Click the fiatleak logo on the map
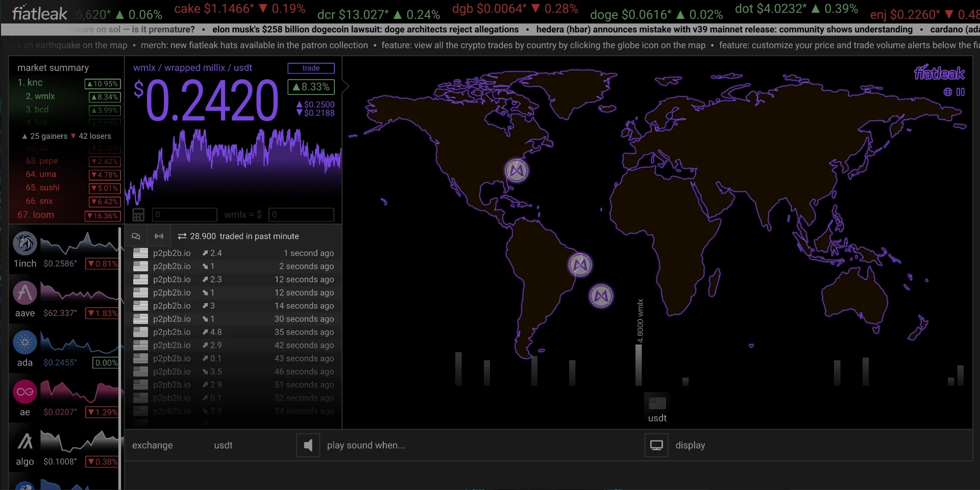The height and width of the screenshot is (490, 980). (x=939, y=73)
